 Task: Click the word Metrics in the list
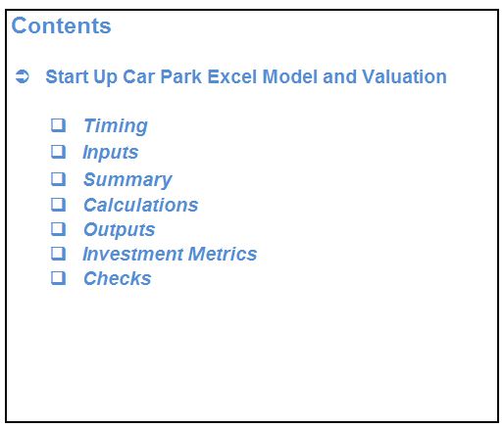point(223,254)
